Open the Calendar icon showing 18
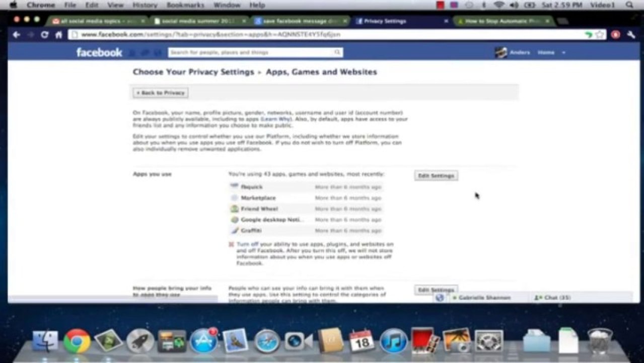 [x=362, y=341]
